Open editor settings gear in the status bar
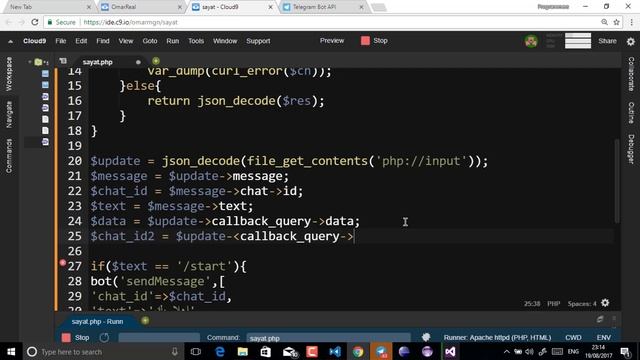This screenshot has width=640, height=360. pyautogui.click(x=605, y=303)
